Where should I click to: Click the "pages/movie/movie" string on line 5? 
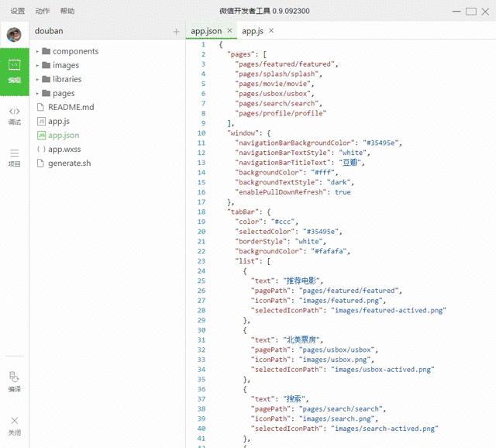click(x=273, y=84)
